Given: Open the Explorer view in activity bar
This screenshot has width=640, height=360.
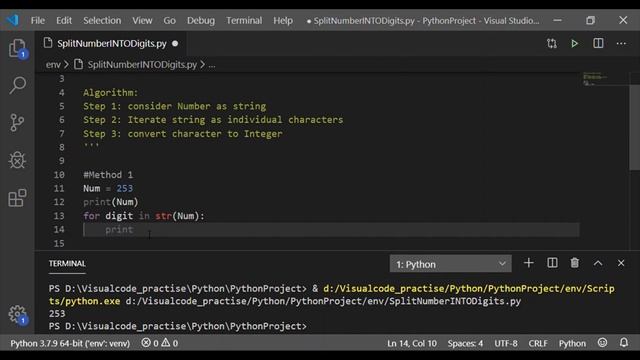Looking at the screenshot, I should click(17, 49).
